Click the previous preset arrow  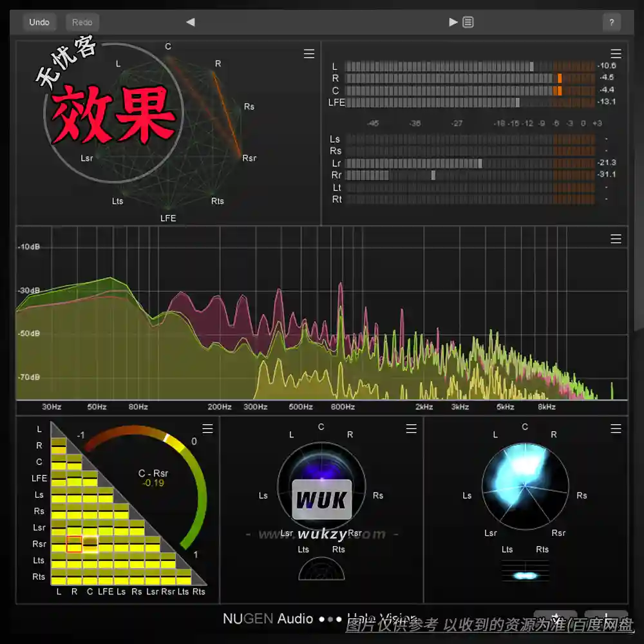(190, 21)
